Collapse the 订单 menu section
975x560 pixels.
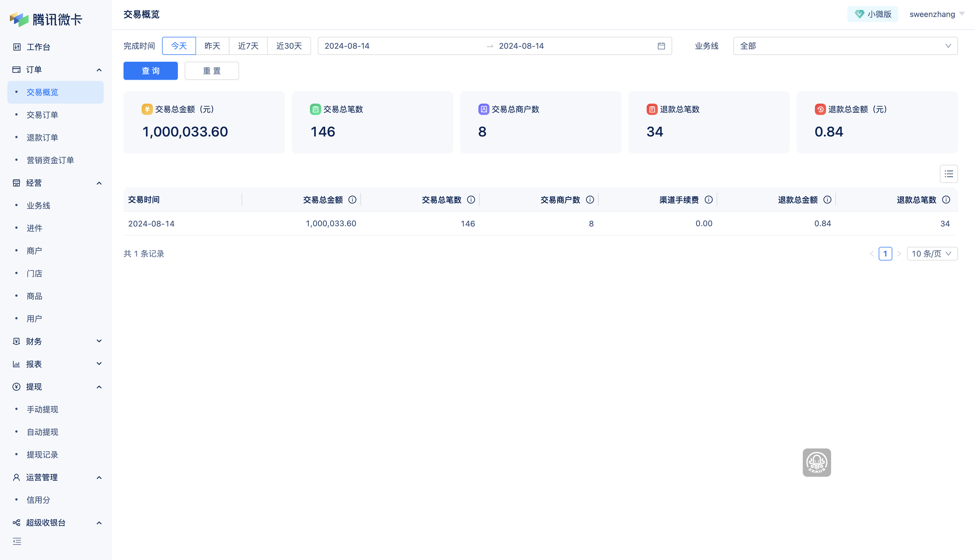coord(99,70)
